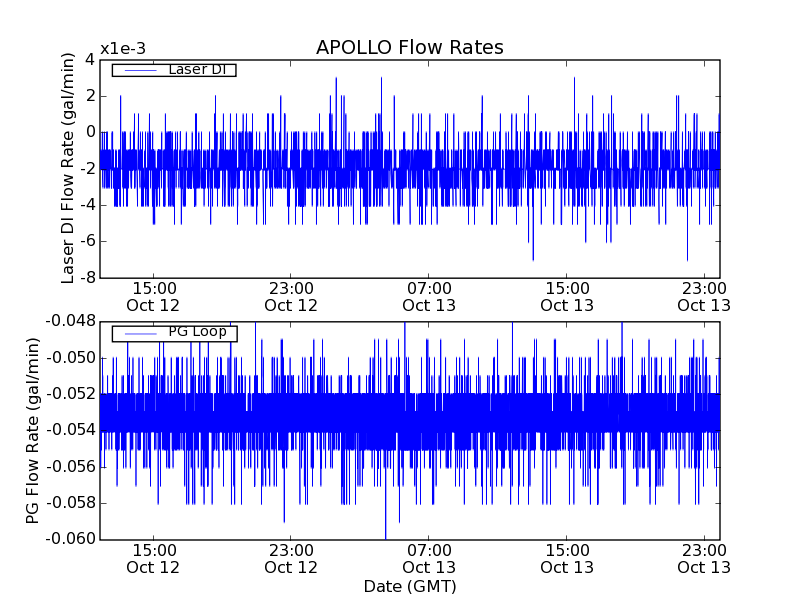Click the "APOLLO Flow Rates" chart title

click(x=410, y=47)
